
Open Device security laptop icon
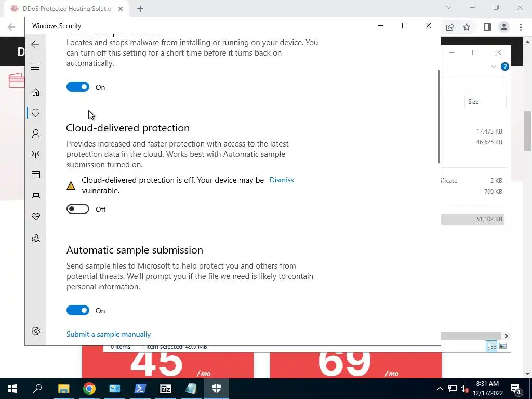pyautogui.click(x=36, y=196)
